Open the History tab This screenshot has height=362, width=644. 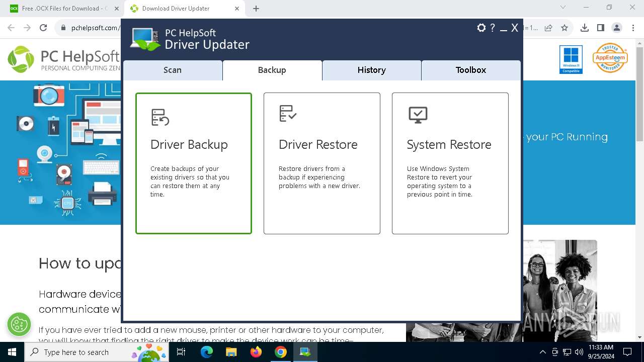click(372, 70)
